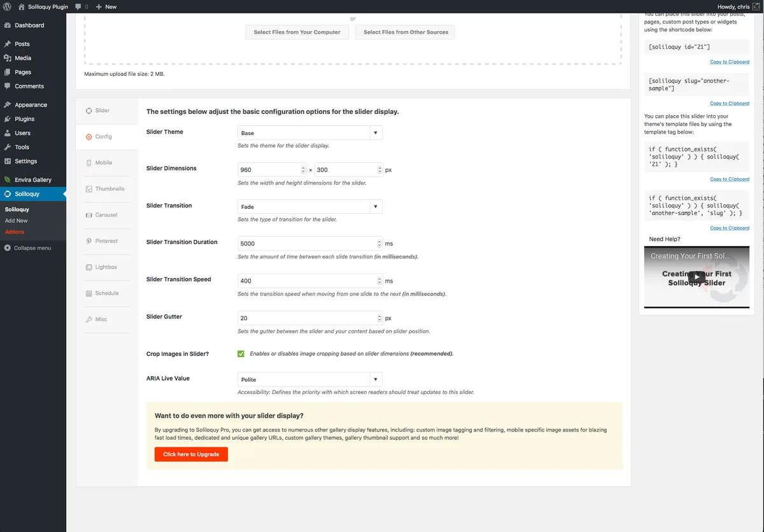Click the slider height stepper arrows
This screenshot has height=532, width=764.
click(x=380, y=170)
